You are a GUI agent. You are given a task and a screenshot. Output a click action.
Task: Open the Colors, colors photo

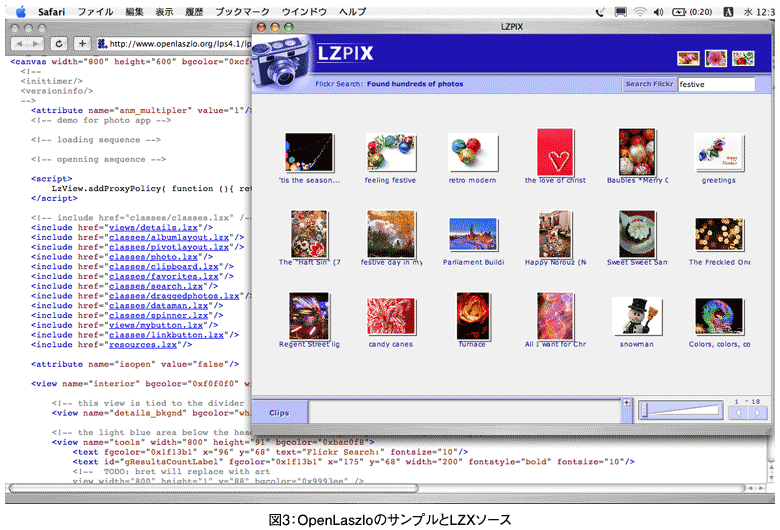[719, 316]
